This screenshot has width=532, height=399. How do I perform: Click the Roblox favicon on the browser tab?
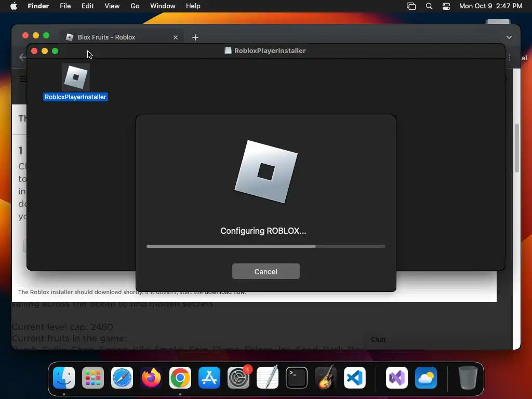click(x=70, y=37)
